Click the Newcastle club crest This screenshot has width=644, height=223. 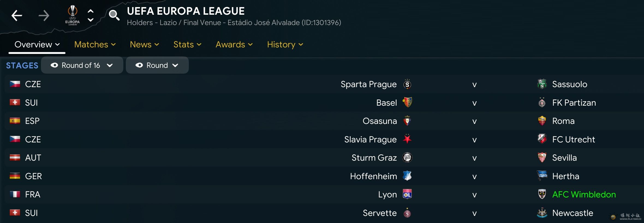(x=542, y=213)
